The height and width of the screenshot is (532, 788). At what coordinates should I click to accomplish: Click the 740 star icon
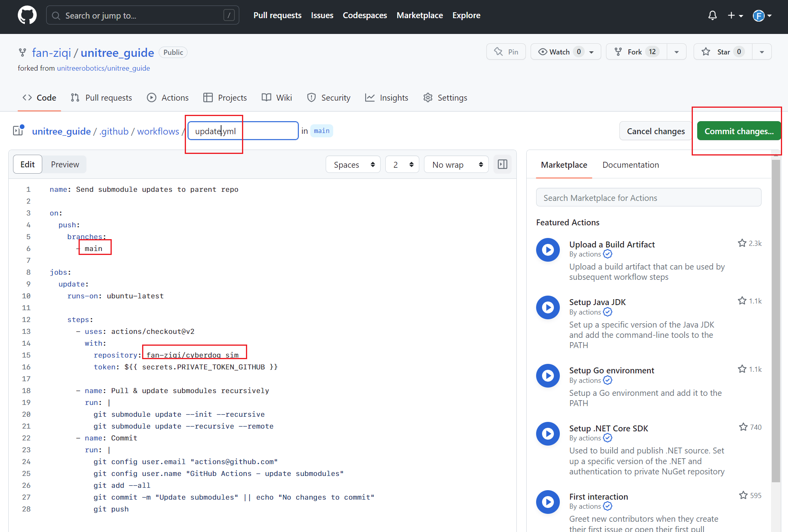[x=743, y=427]
